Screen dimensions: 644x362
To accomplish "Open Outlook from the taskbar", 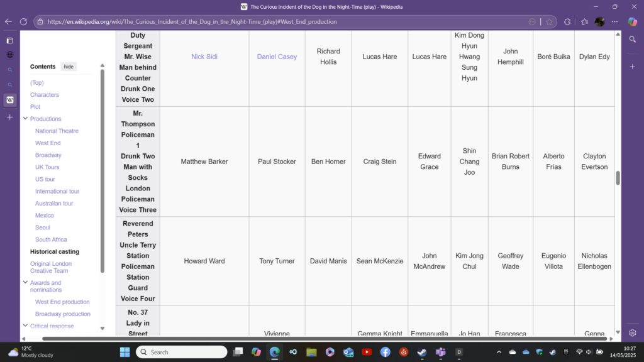I will click(x=348, y=352).
